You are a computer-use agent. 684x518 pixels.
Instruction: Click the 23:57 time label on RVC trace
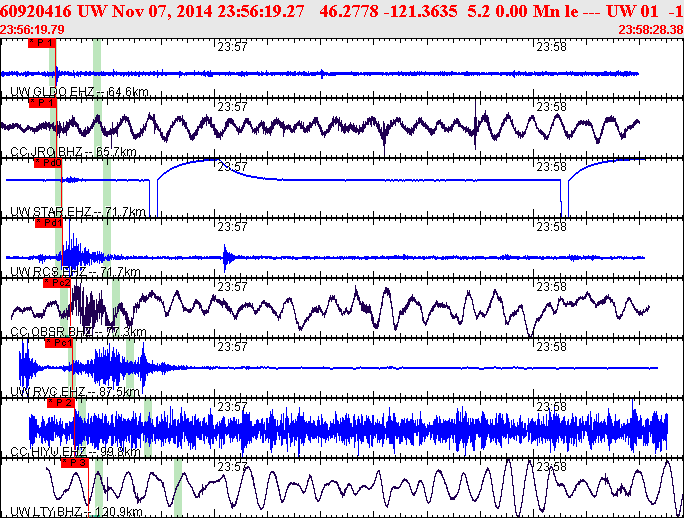pyautogui.click(x=233, y=347)
